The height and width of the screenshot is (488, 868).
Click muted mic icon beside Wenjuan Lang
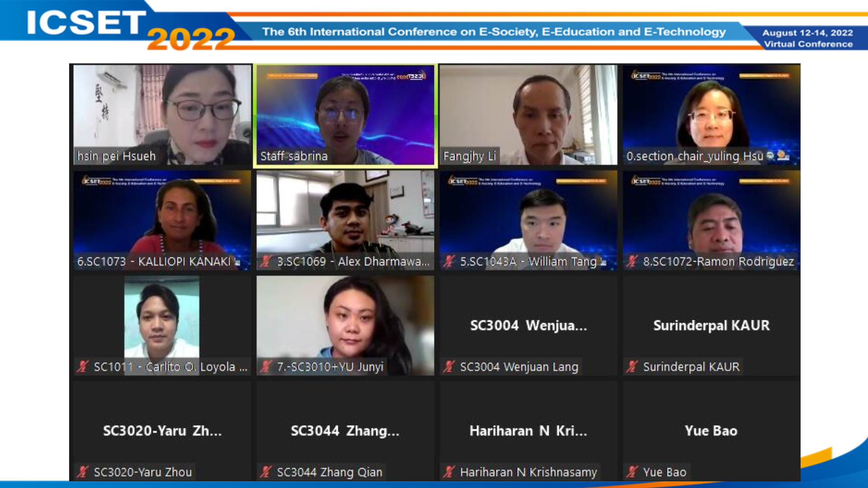click(449, 366)
